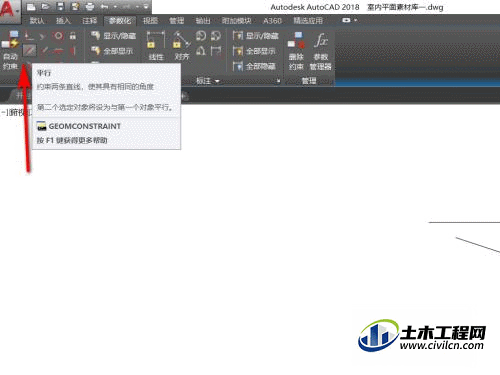The width and height of the screenshot is (500, 375).
Task: Click the 管理 panel title bar
Action: tap(309, 81)
